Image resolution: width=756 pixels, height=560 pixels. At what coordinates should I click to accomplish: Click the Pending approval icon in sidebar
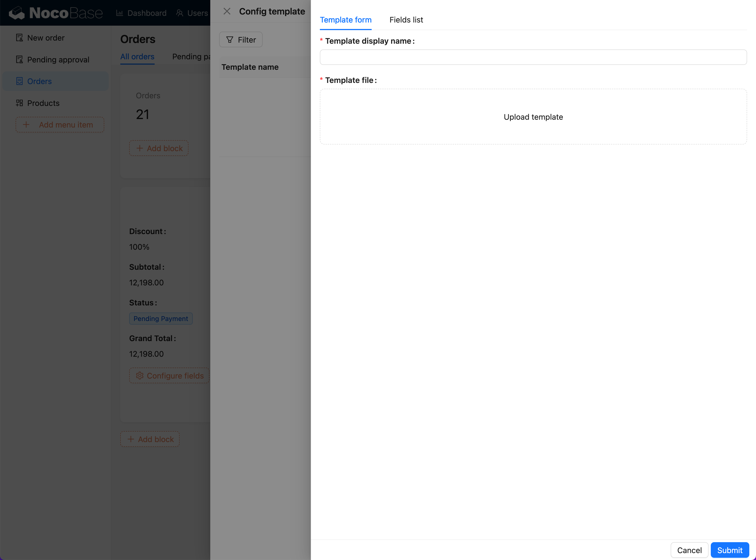19,59
